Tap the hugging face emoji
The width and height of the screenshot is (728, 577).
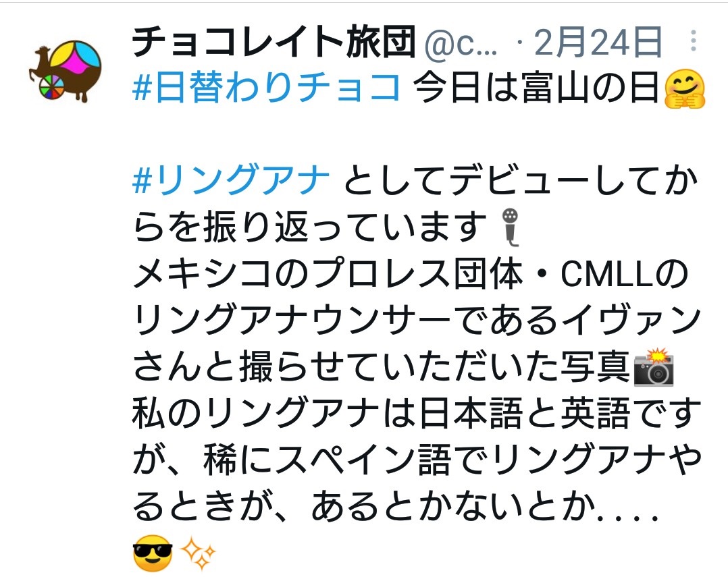click(x=685, y=88)
